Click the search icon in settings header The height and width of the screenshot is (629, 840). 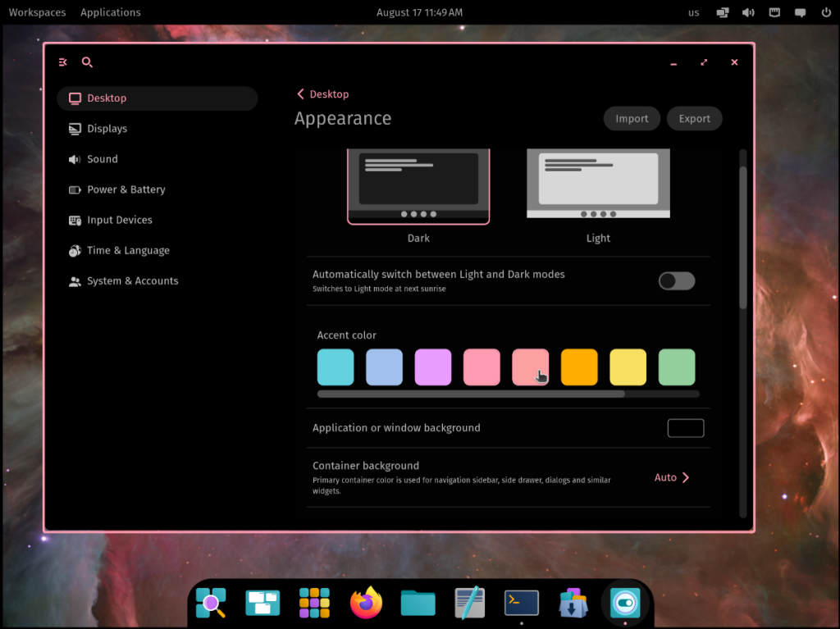point(88,62)
